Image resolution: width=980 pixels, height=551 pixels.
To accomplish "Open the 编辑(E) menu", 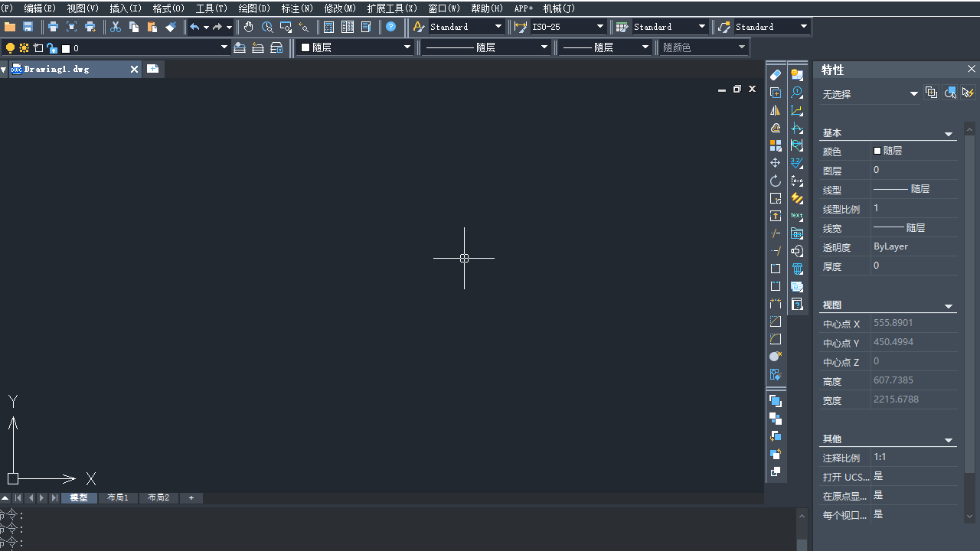I will click(x=40, y=8).
